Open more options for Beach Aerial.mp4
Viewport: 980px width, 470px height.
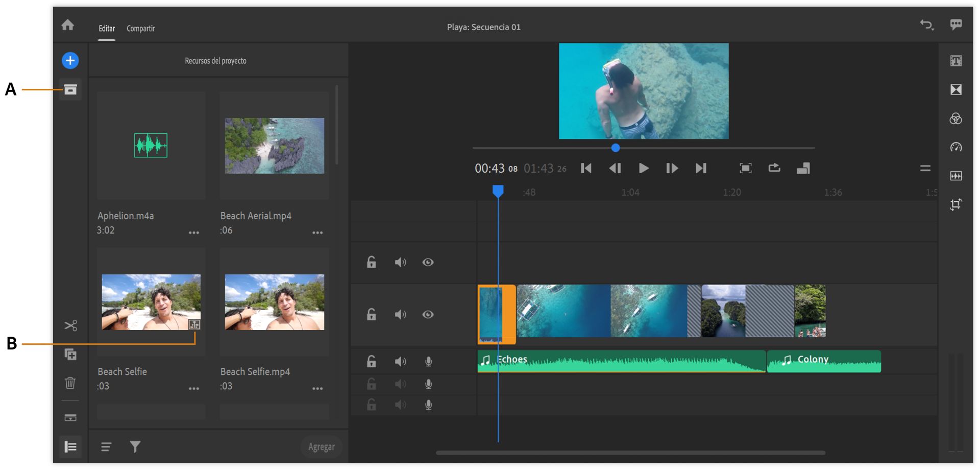point(317,232)
